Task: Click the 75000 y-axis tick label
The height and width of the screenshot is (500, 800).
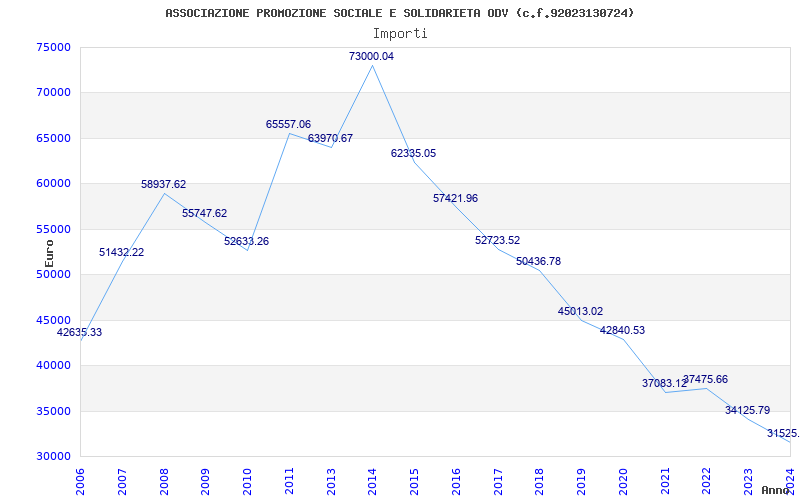Action: [54, 47]
